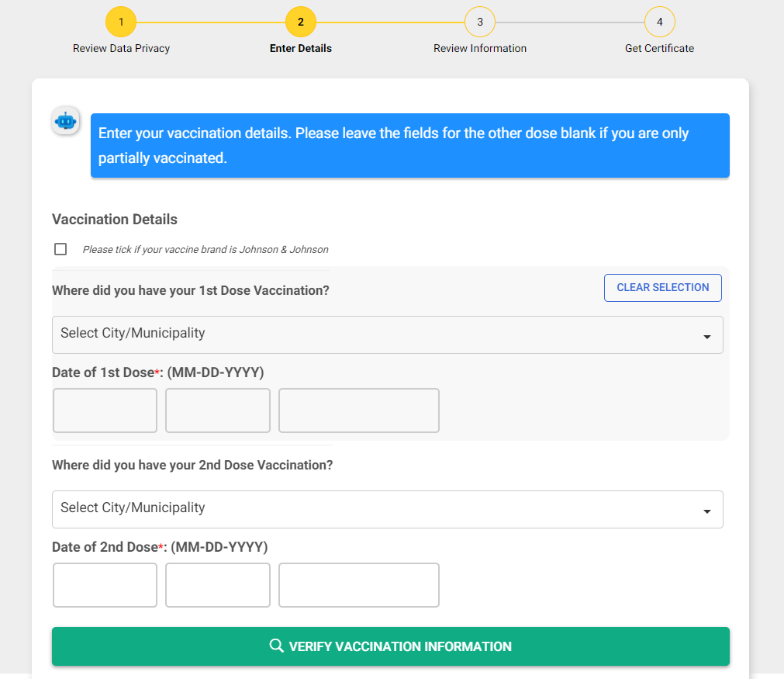Select the Review Information step label

point(480,48)
